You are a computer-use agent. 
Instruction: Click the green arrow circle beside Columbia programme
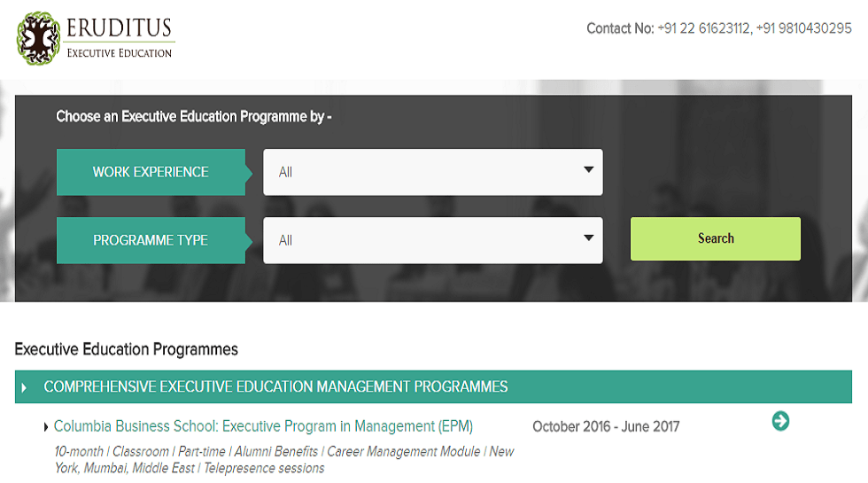click(x=780, y=421)
